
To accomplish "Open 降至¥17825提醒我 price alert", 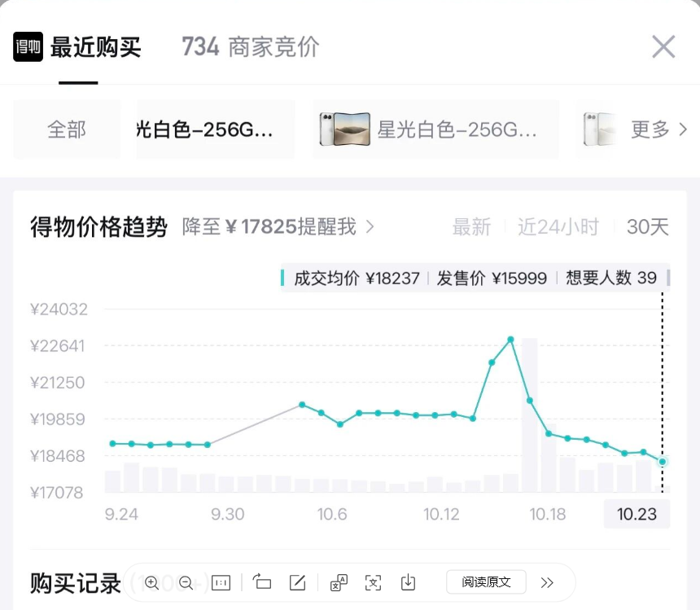I will point(278,227).
